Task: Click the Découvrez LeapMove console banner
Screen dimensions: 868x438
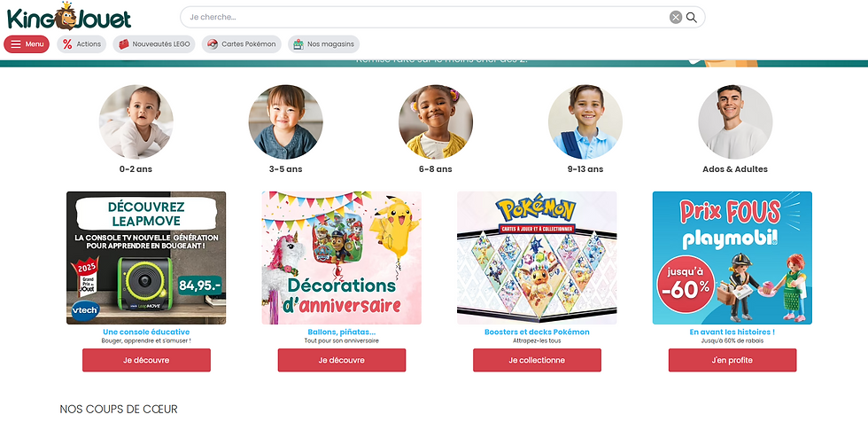Action: coord(146,258)
